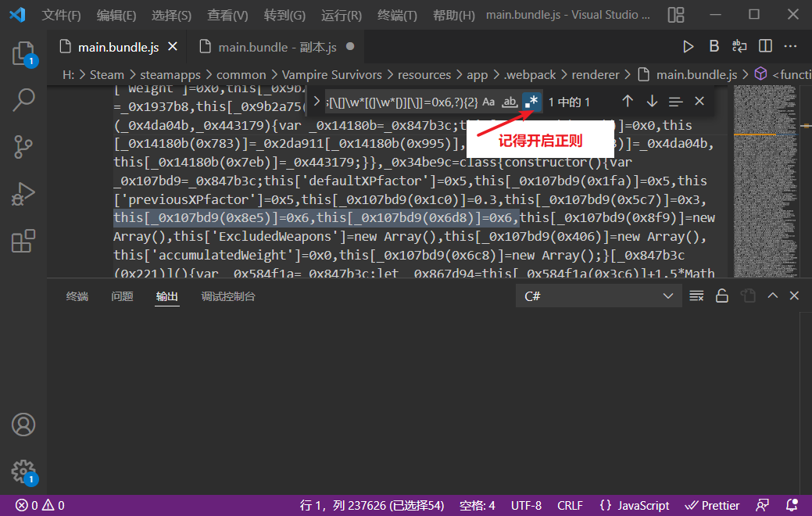Open the Extensions view
Viewport: 812px width, 516px height.
[x=23, y=241]
